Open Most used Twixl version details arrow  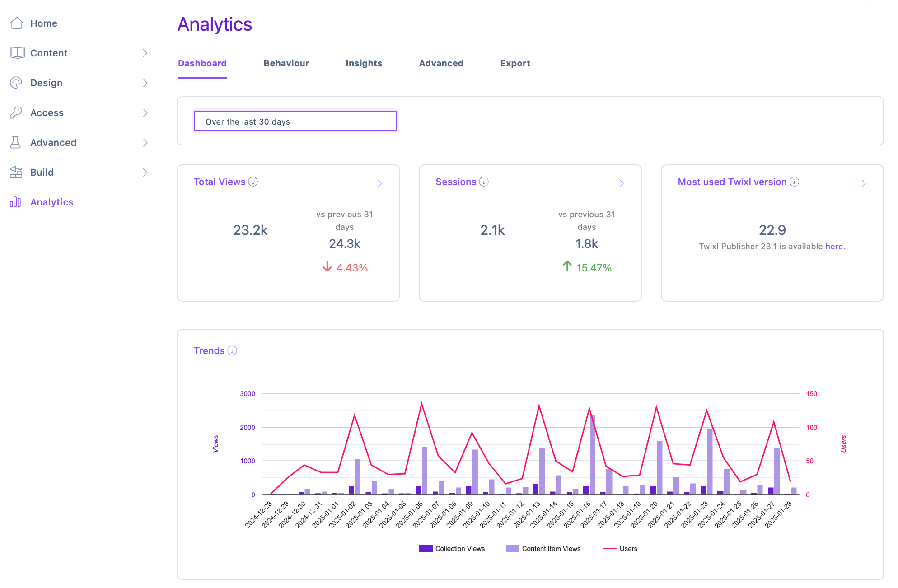864,183
